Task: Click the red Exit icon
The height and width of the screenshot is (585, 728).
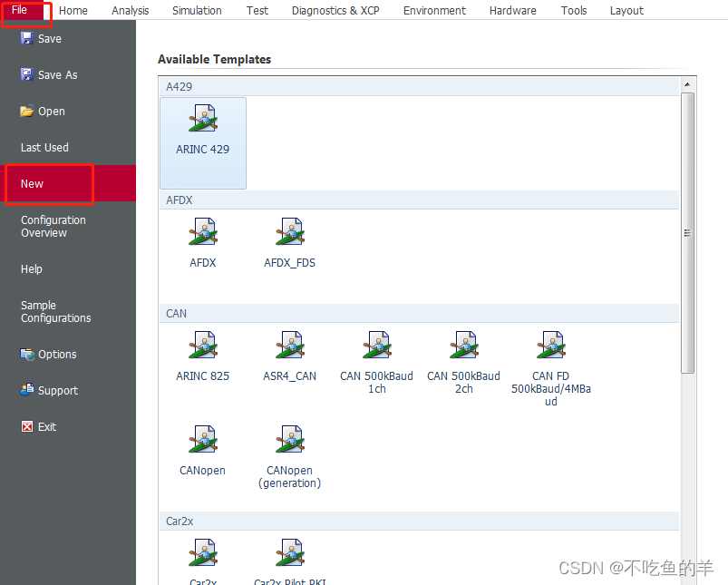Action: click(27, 426)
